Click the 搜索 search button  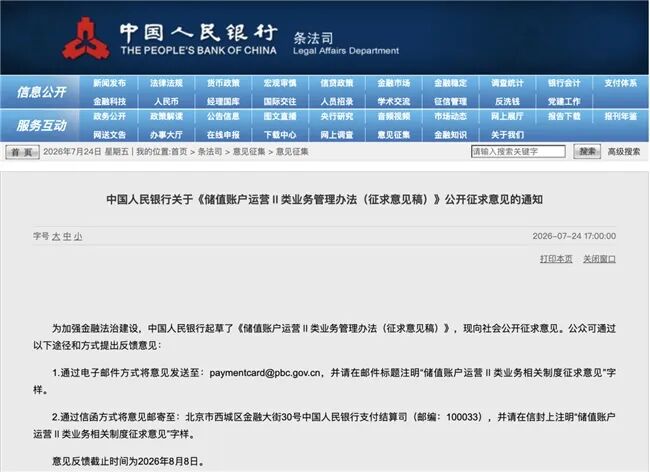click(x=587, y=152)
